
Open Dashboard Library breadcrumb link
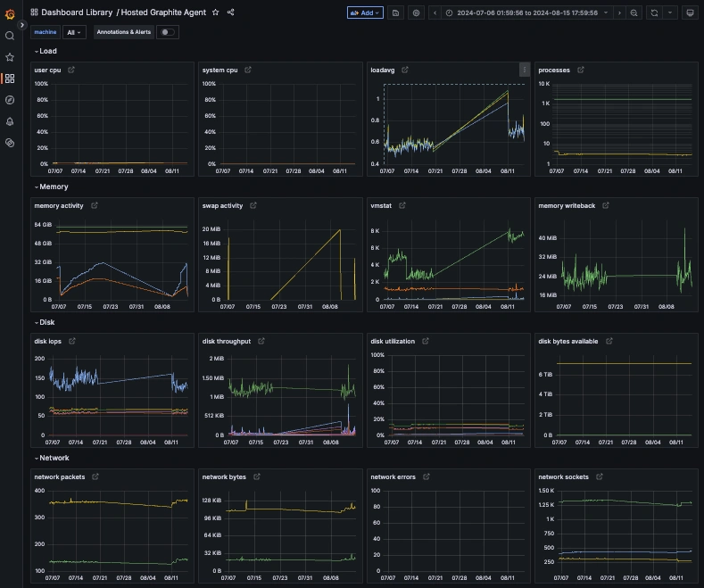click(77, 12)
